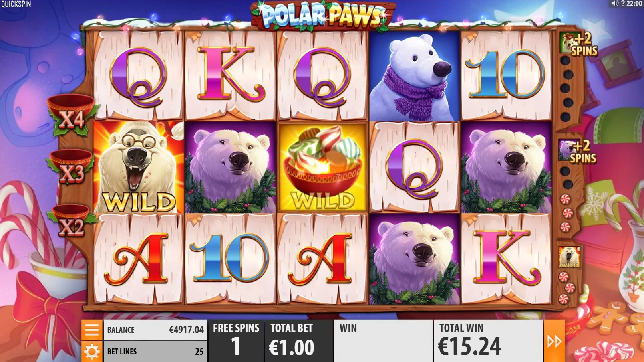
Task: Mute sound with the speaker icon
Action: [x=614, y=4]
